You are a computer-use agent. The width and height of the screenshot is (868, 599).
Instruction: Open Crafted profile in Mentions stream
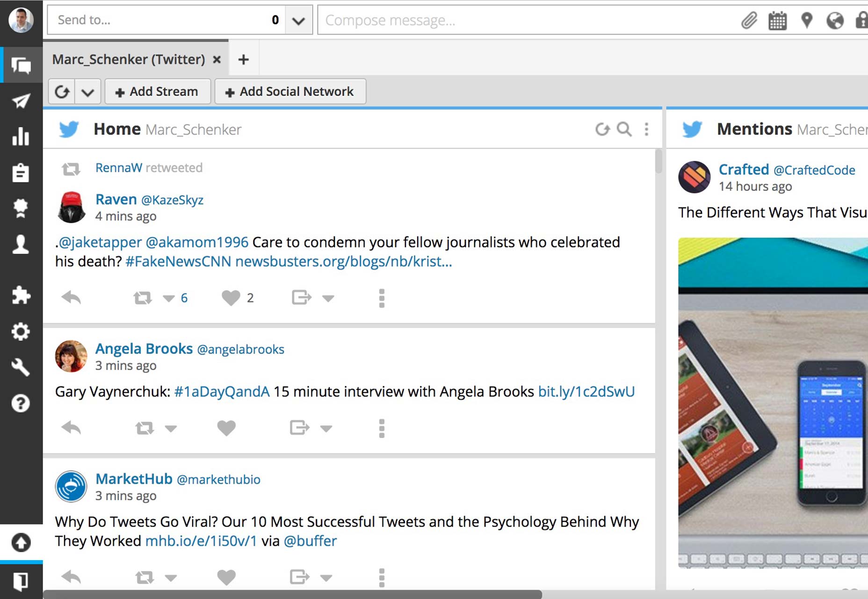[744, 169]
